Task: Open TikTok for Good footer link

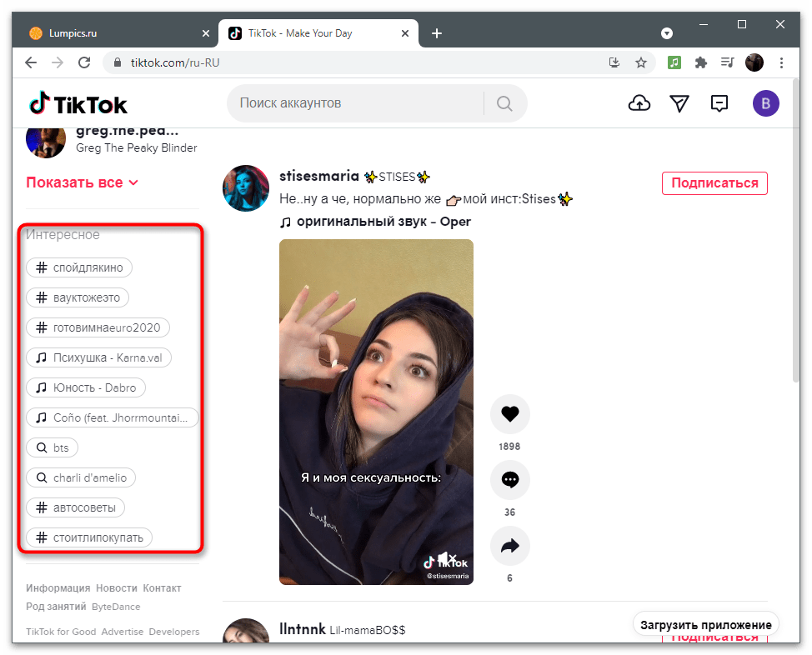Action: click(x=61, y=632)
